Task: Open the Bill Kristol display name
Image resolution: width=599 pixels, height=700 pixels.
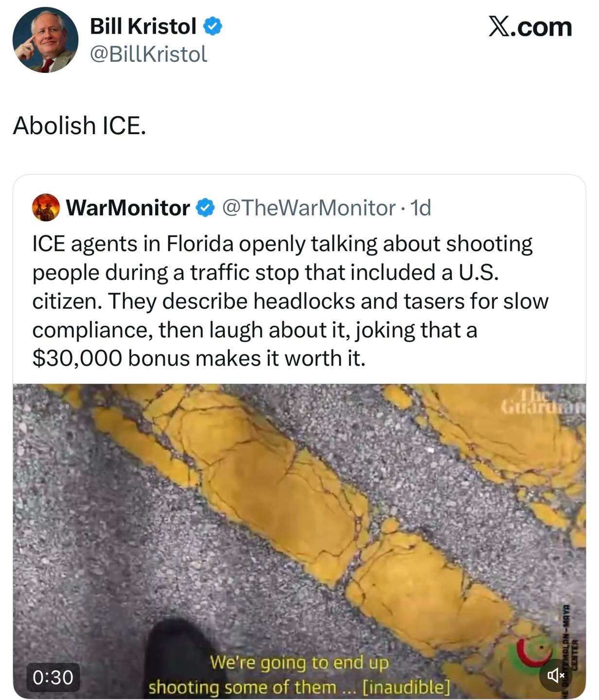Action: pyautogui.click(x=143, y=26)
